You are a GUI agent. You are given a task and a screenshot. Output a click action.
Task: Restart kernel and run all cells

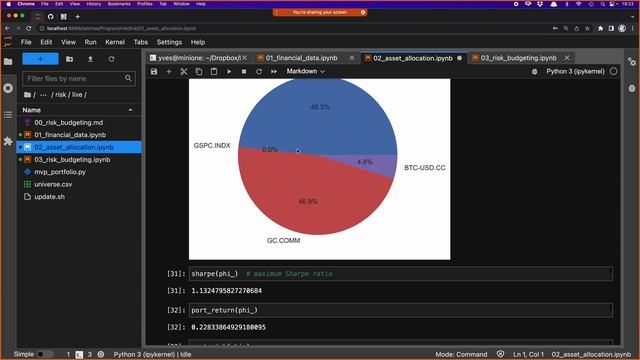point(274,71)
